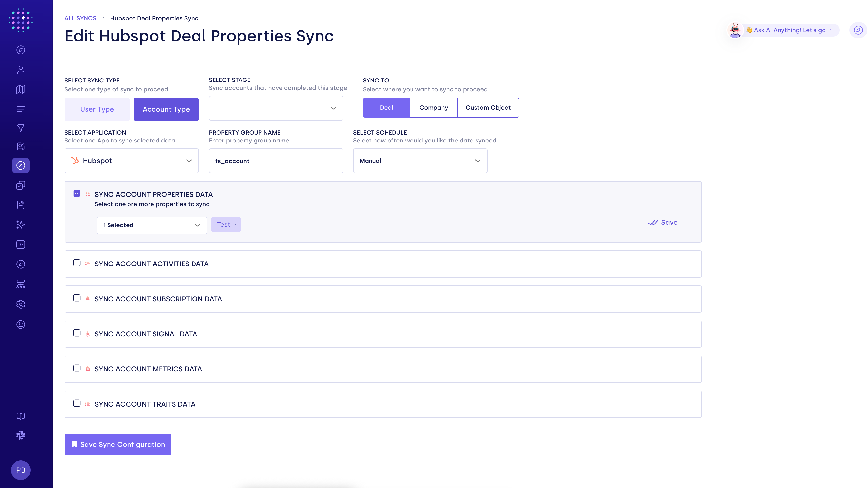Open the hierarchy tree icon in sidebar
The height and width of the screenshot is (488, 868).
(21, 284)
